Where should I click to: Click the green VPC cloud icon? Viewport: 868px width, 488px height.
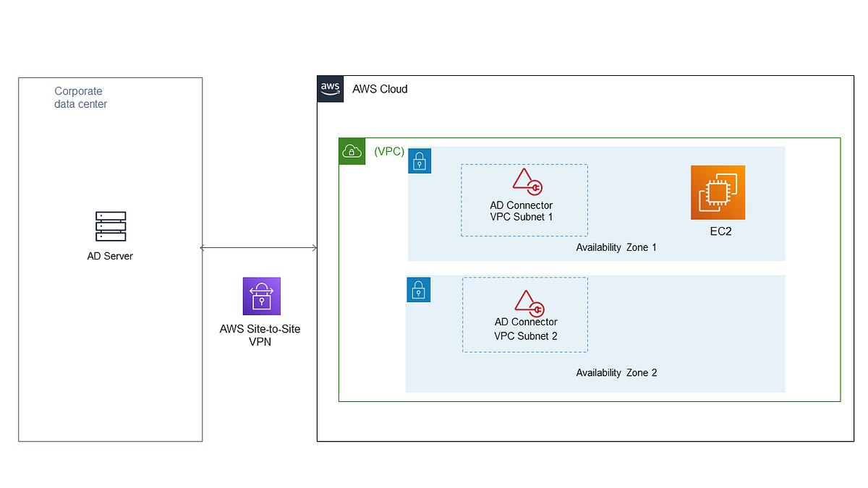[x=352, y=152]
